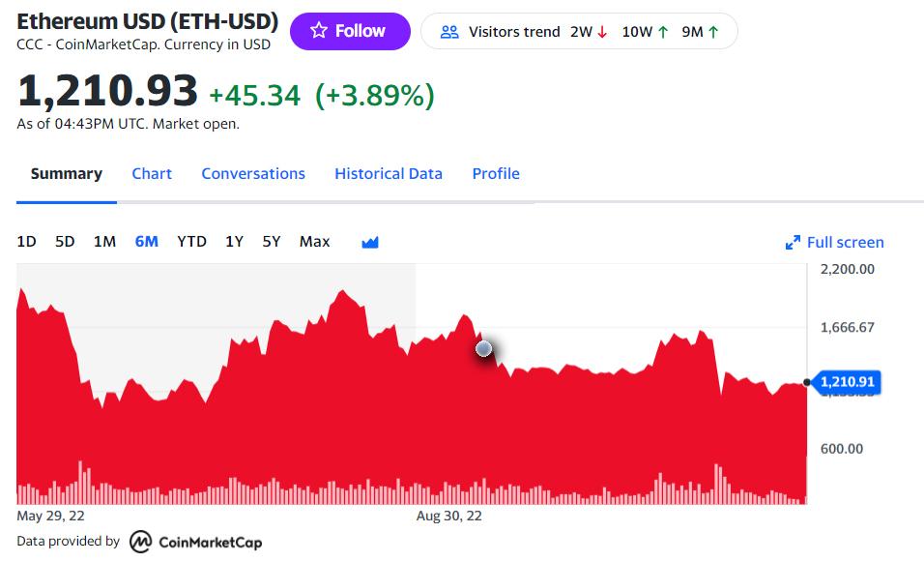Click the star icon on the Follow button
924x562 pixels.
pos(319,31)
